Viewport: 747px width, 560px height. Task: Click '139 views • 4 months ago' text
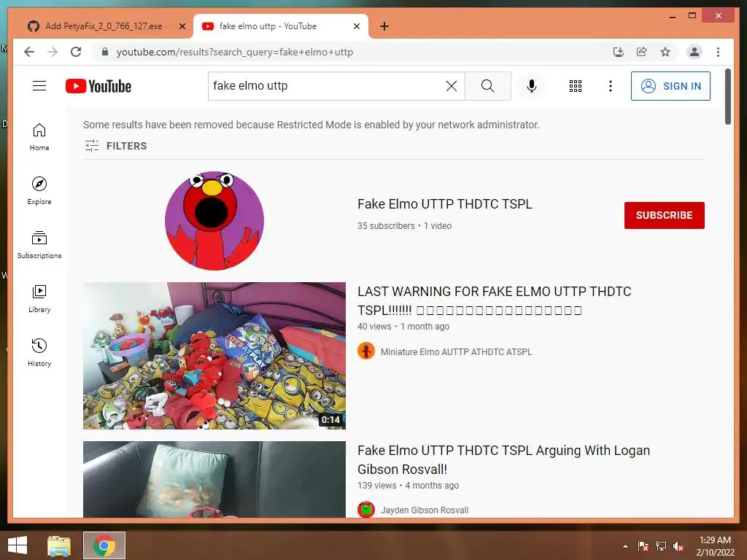click(409, 485)
